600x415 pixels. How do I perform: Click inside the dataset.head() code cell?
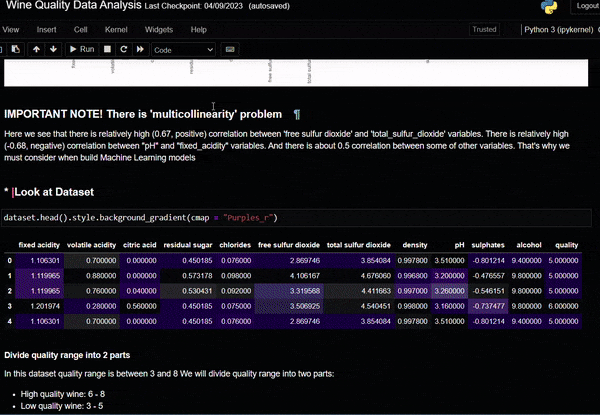[300, 217]
